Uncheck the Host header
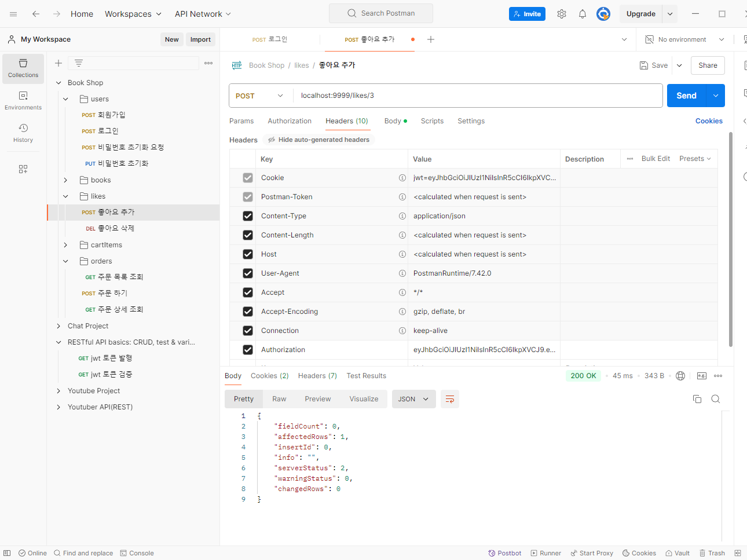Image resolution: width=747 pixels, height=560 pixels. click(248, 254)
